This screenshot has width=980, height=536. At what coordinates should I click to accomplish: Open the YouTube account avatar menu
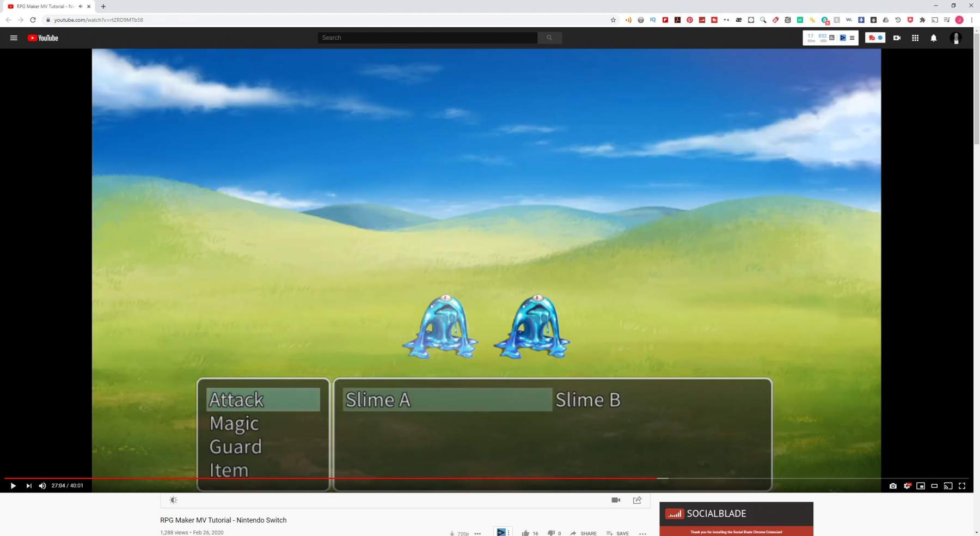tap(955, 38)
